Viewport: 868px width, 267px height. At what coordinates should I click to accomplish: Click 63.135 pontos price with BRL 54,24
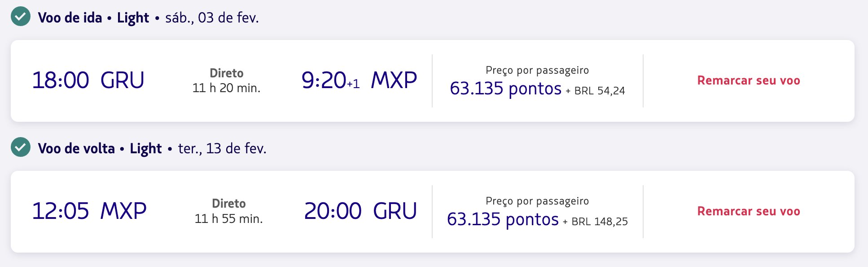(537, 89)
